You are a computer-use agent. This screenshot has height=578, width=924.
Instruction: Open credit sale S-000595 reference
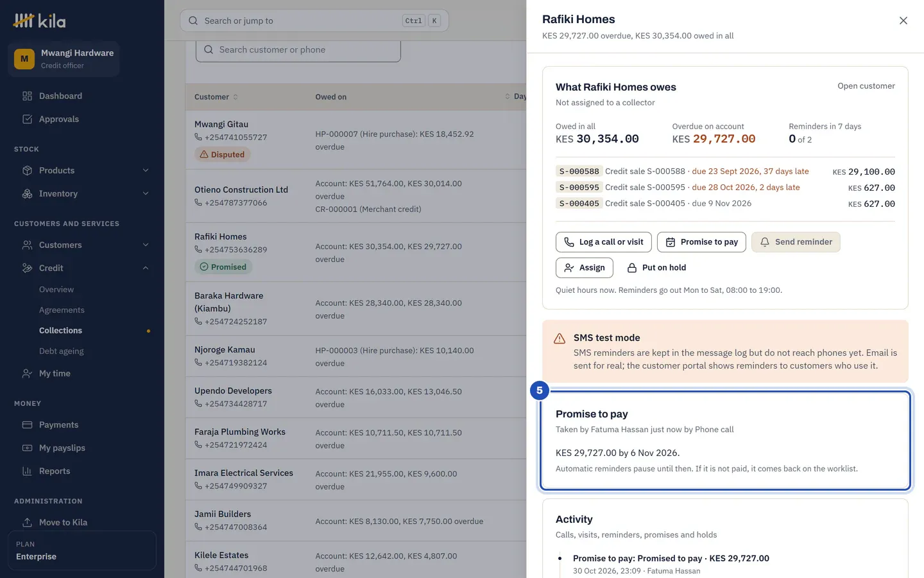pos(579,188)
